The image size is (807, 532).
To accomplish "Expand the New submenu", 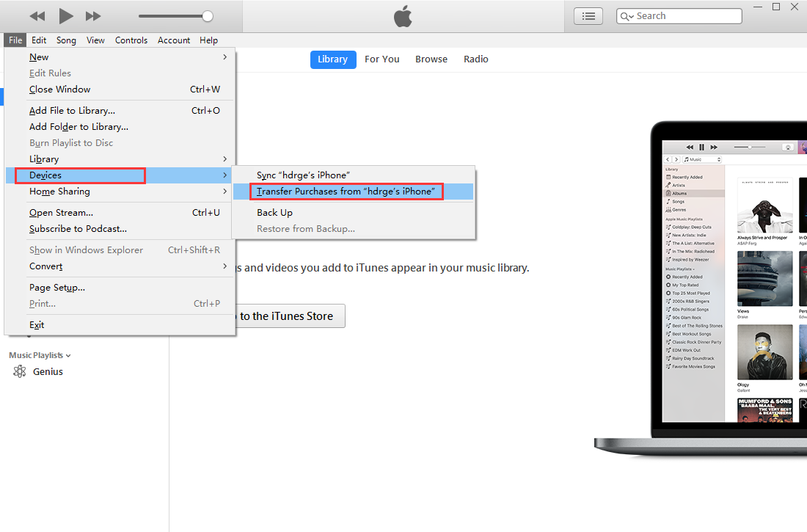I will pos(120,57).
